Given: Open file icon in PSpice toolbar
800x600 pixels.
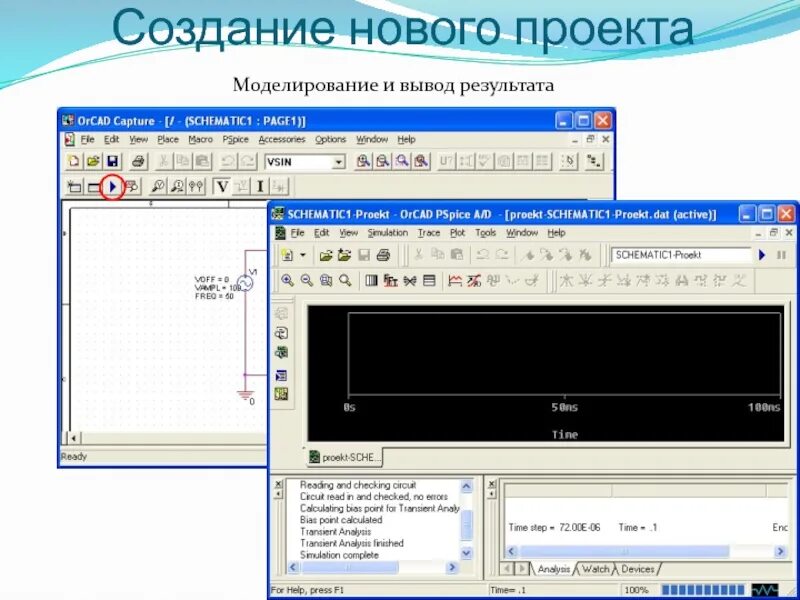Looking at the screenshot, I should 326,255.
